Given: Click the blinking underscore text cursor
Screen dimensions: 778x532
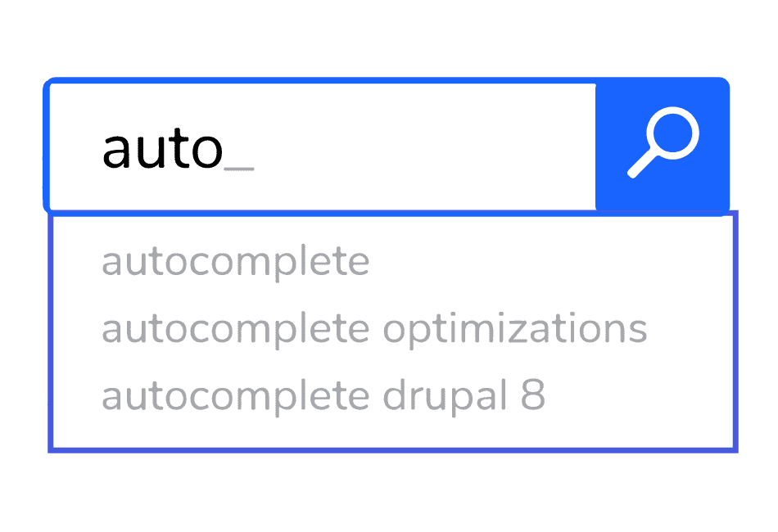Looking at the screenshot, I should coord(239,169).
